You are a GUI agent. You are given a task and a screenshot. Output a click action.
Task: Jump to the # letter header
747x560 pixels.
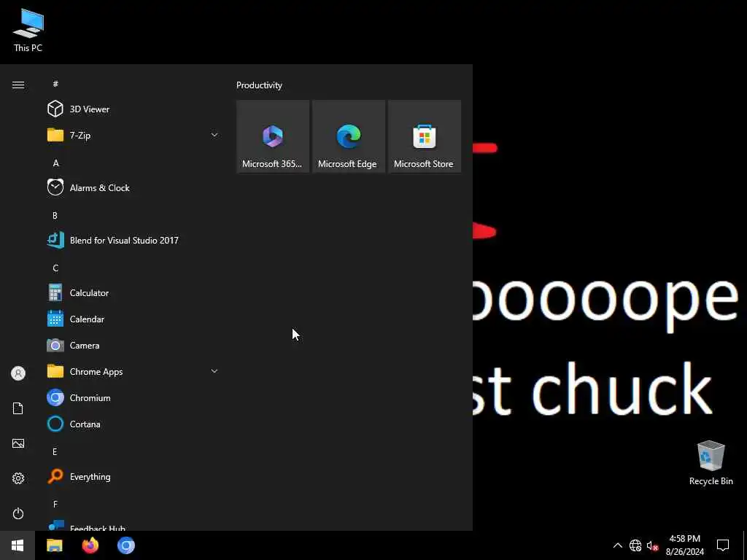pyautogui.click(x=55, y=84)
